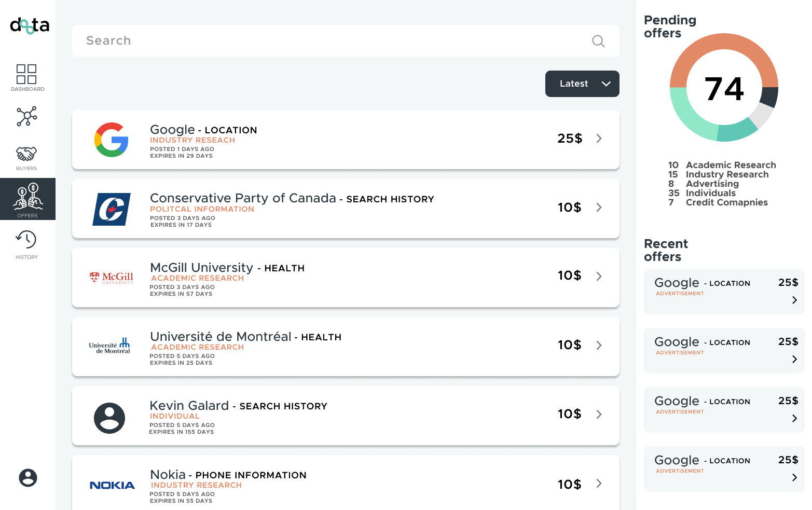812x510 pixels.
Task: Go to Buyers handshake icon
Action: [x=26, y=154]
